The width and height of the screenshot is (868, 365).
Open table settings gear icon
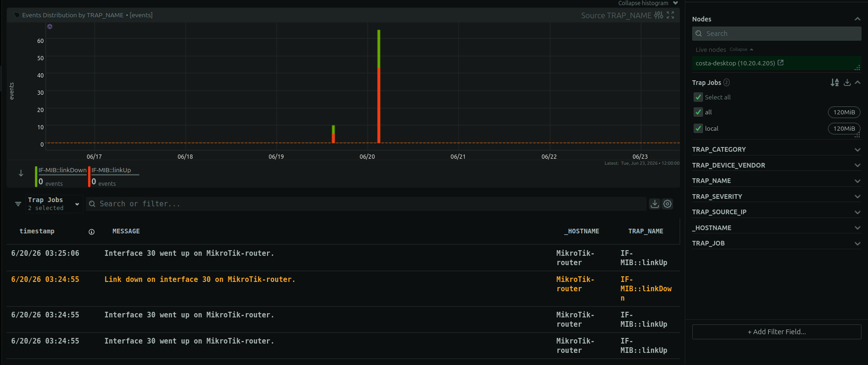pyautogui.click(x=668, y=204)
